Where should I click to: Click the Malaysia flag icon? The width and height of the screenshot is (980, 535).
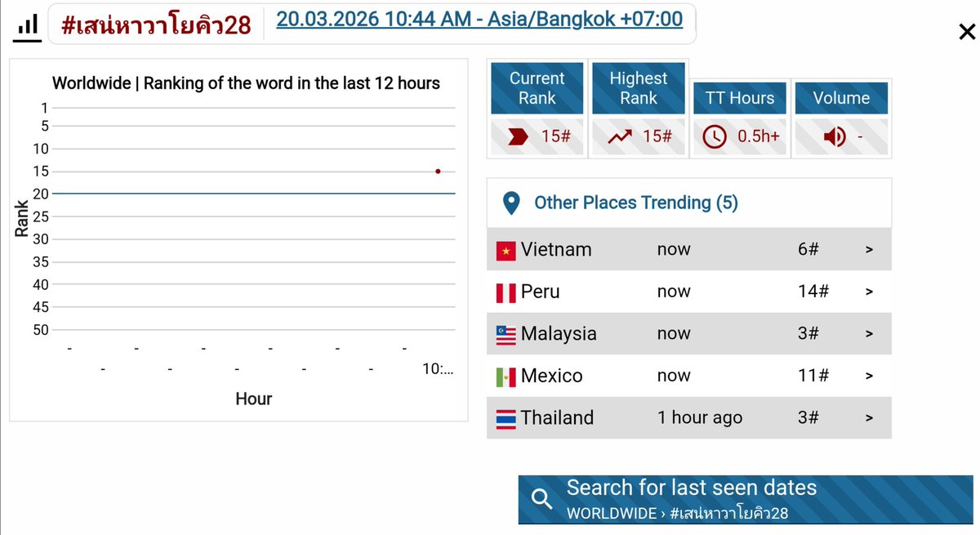tap(506, 335)
